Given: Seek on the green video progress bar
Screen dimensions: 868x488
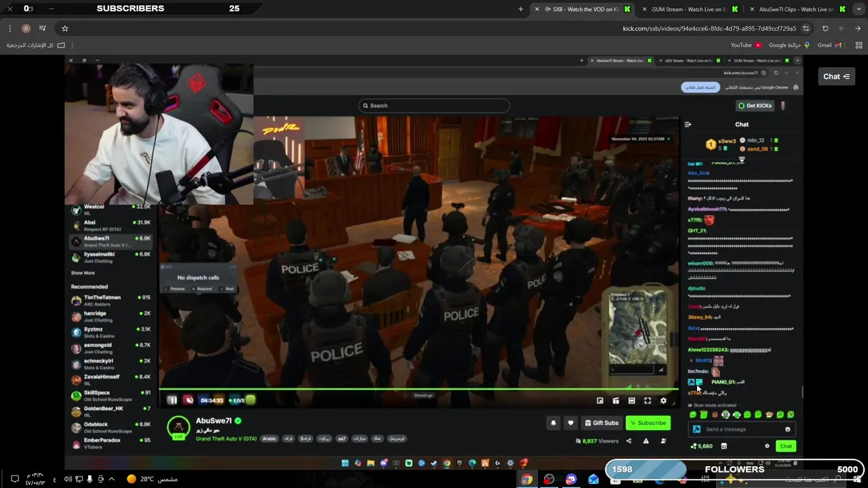Looking at the screenshot, I should click(x=418, y=389).
